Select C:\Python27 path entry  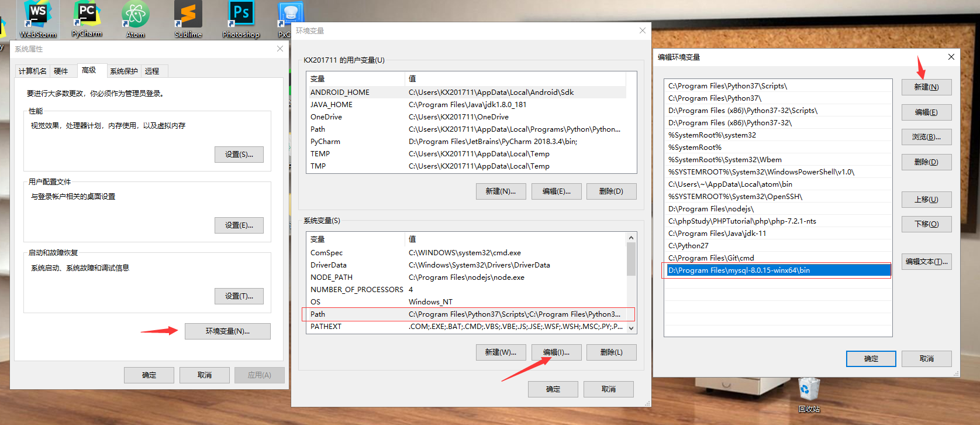778,246
